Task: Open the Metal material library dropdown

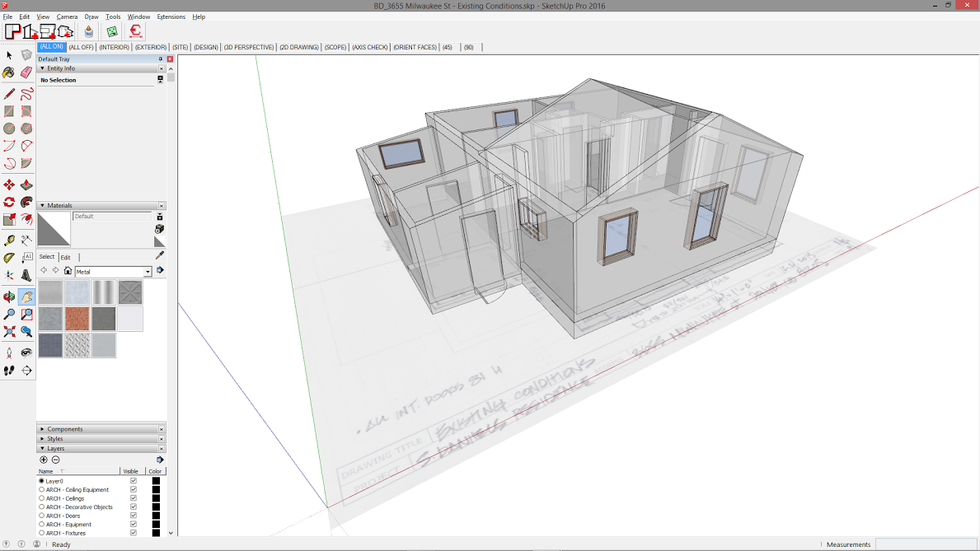Action: [148, 272]
